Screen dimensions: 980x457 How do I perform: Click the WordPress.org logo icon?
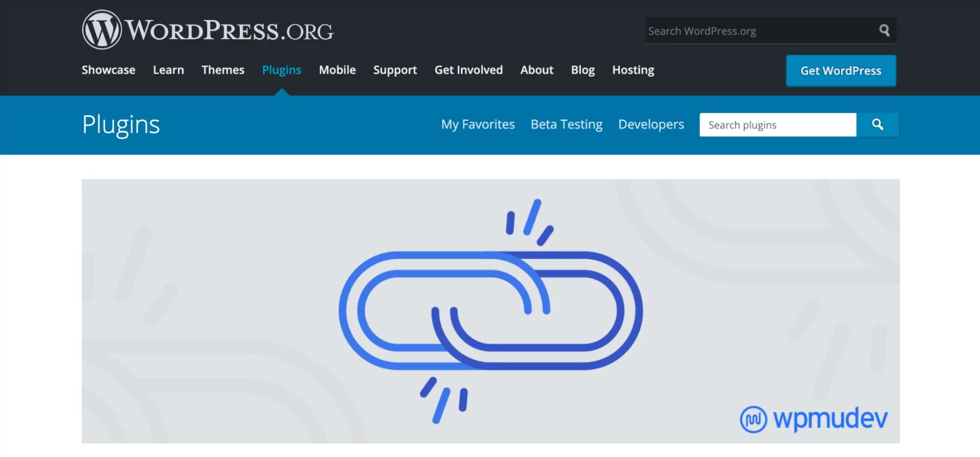click(x=102, y=29)
